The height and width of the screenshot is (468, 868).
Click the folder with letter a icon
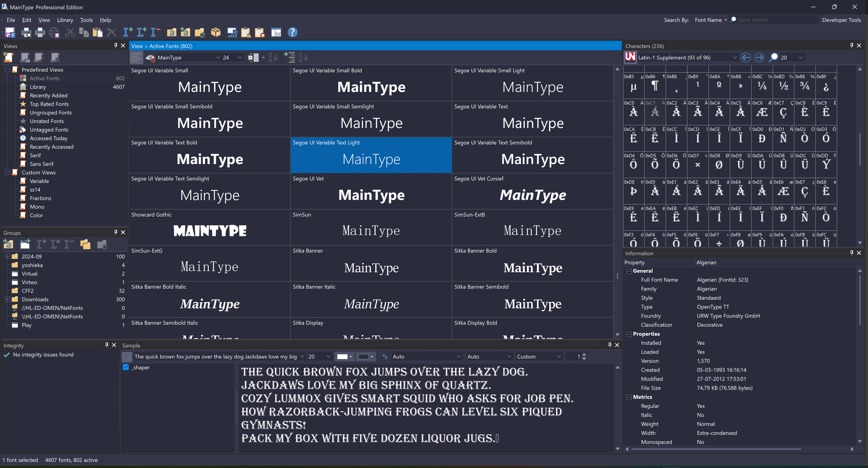point(171,32)
